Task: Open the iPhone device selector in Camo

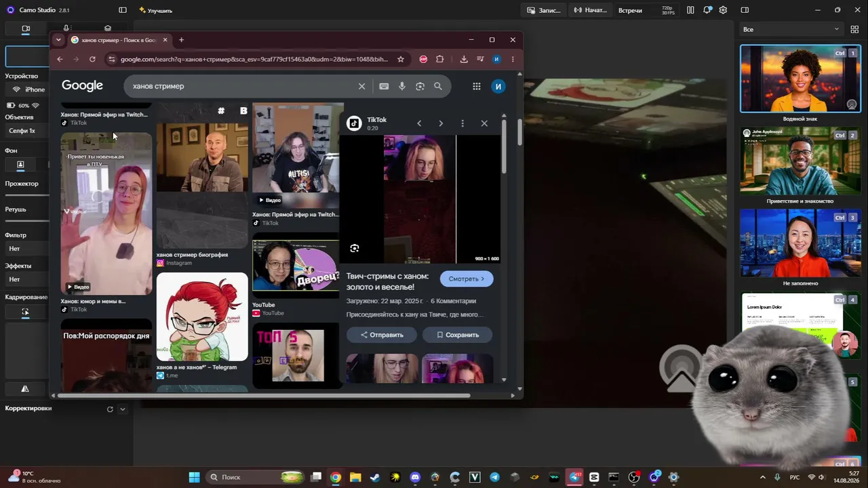Action: [28, 89]
